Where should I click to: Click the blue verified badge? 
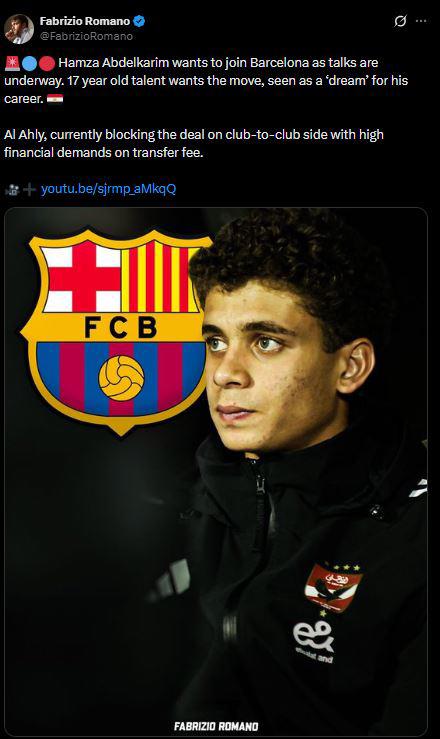click(x=139, y=21)
